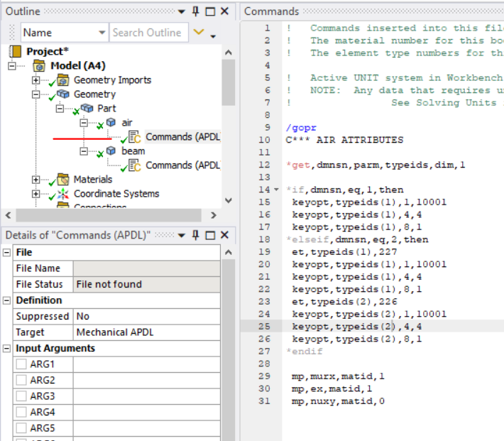This screenshot has height=441, width=504.
Task: Collapse the Geometry tree node
Action: point(35,94)
